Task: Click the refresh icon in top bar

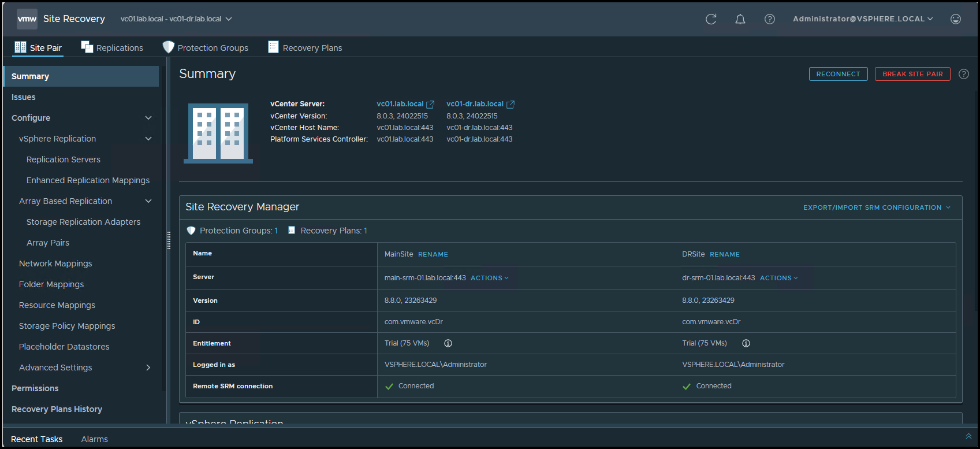Action: [711, 19]
